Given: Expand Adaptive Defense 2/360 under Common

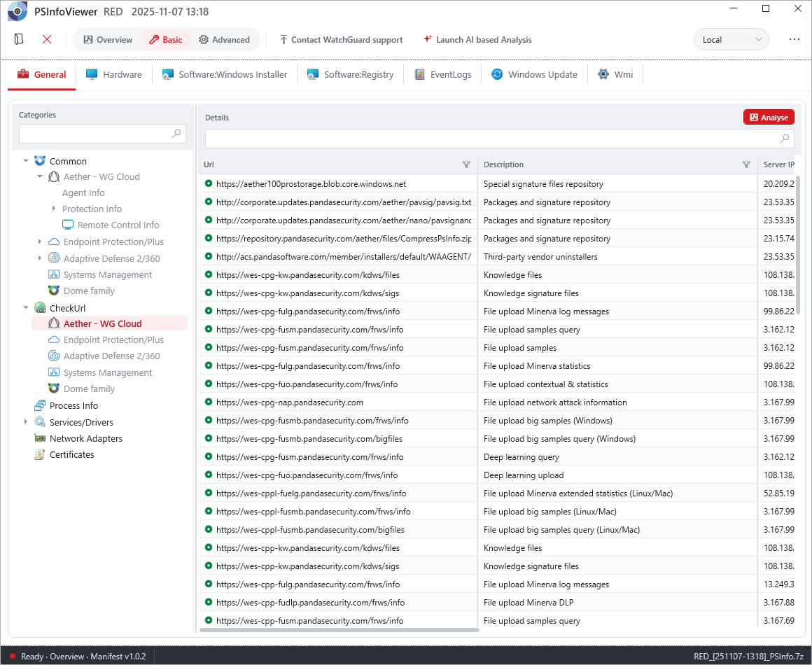Looking at the screenshot, I should (40, 258).
